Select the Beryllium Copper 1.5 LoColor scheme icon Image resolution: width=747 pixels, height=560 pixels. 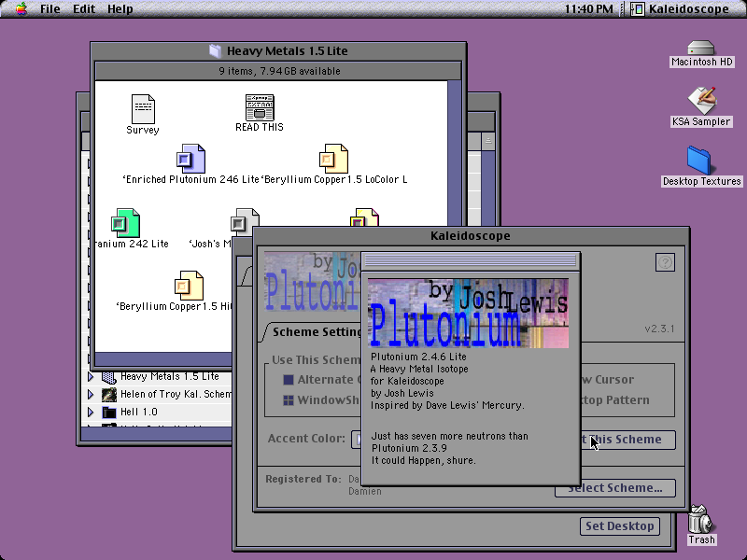pyautogui.click(x=333, y=159)
